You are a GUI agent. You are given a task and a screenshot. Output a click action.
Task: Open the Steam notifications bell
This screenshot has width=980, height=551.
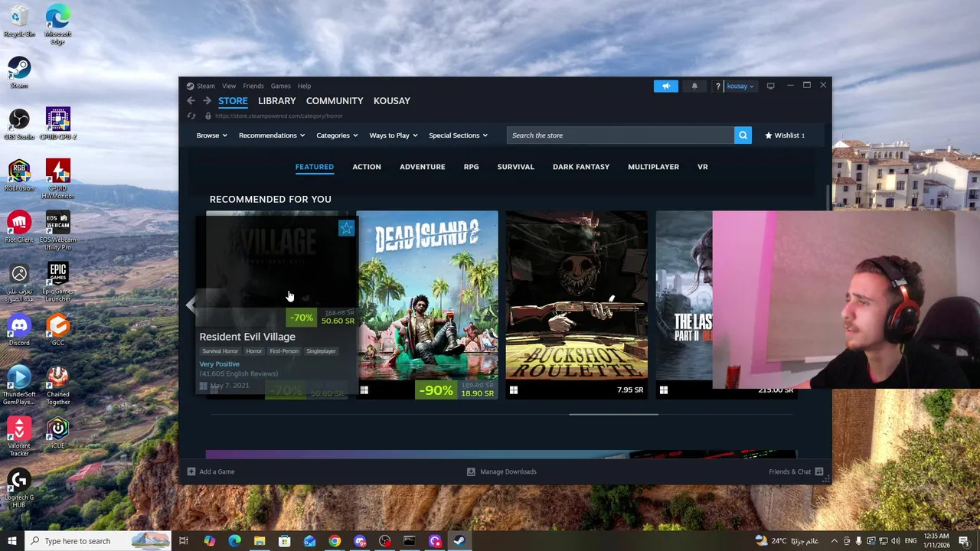pos(694,86)
